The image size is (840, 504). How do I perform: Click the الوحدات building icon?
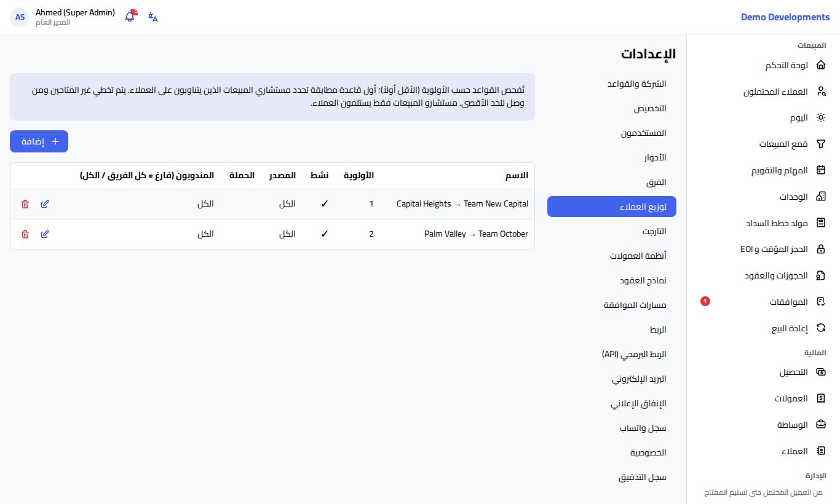point(820,197)
